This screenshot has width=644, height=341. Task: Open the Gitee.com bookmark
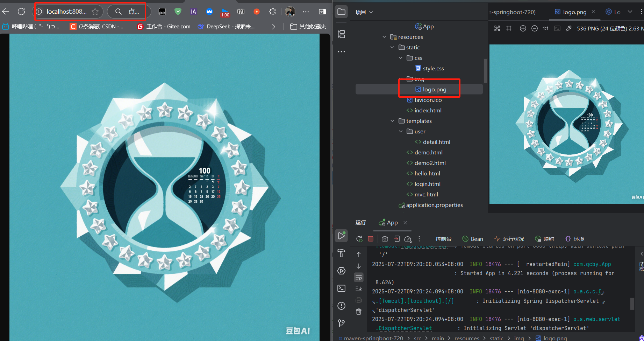tap(164, 27)
